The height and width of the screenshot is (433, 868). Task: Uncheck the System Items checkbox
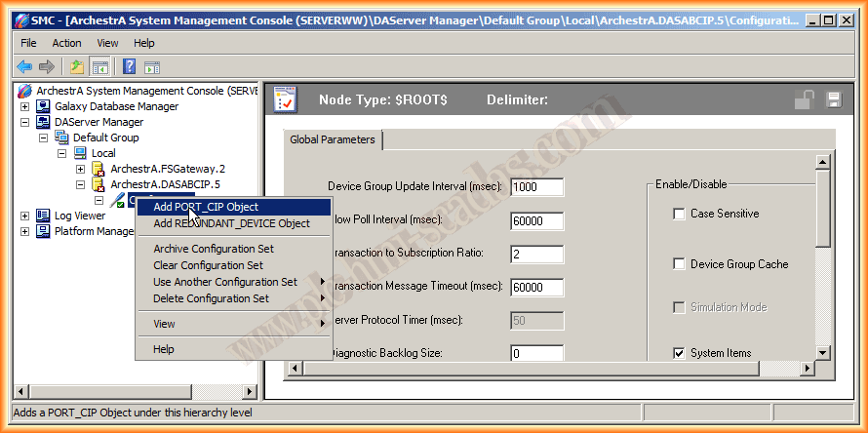pyautogui.click(x=679, y=353)
